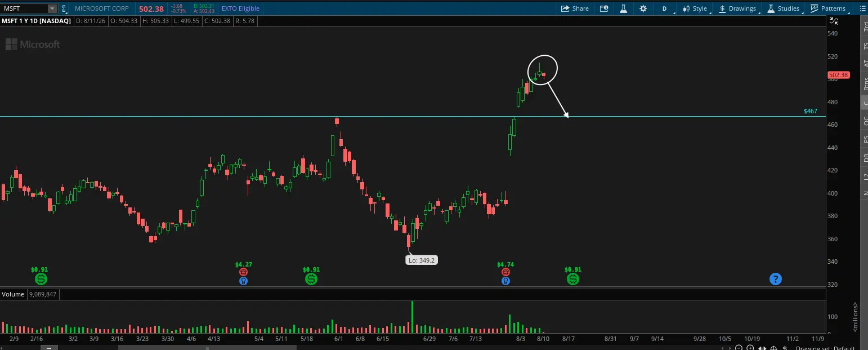868x350 pixels.
Task: Open the OC sidebar tab
Action: coord(865,121)
